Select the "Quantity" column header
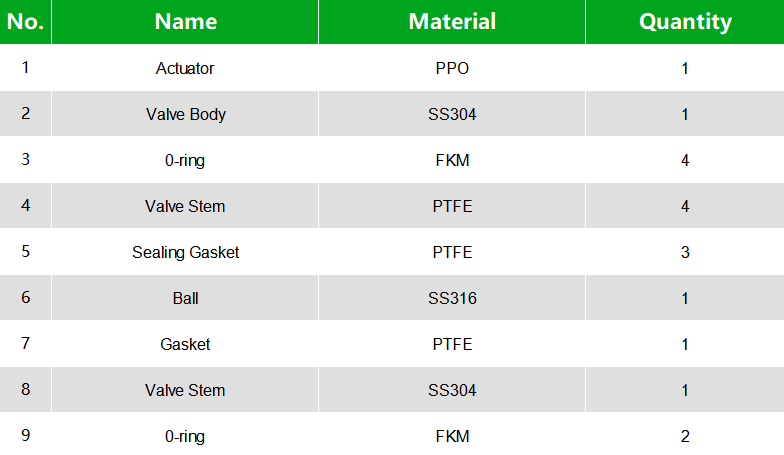Viewport: 784px width, 455px height. [685, 22]
